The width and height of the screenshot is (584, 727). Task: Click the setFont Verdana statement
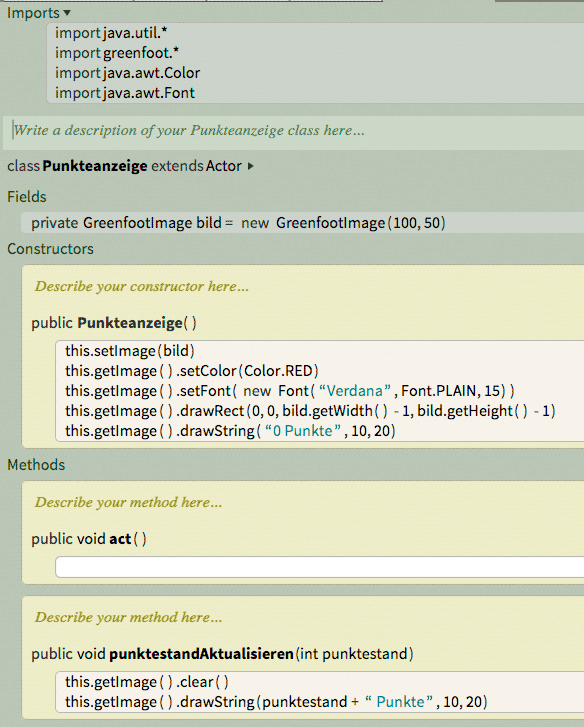290,391
